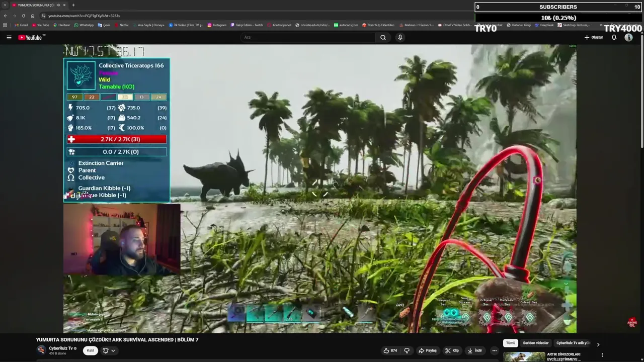This screenshot has height=362, width=644.
Task: Click the ABONE OL watermark in video
Action: tap(632, 322)
